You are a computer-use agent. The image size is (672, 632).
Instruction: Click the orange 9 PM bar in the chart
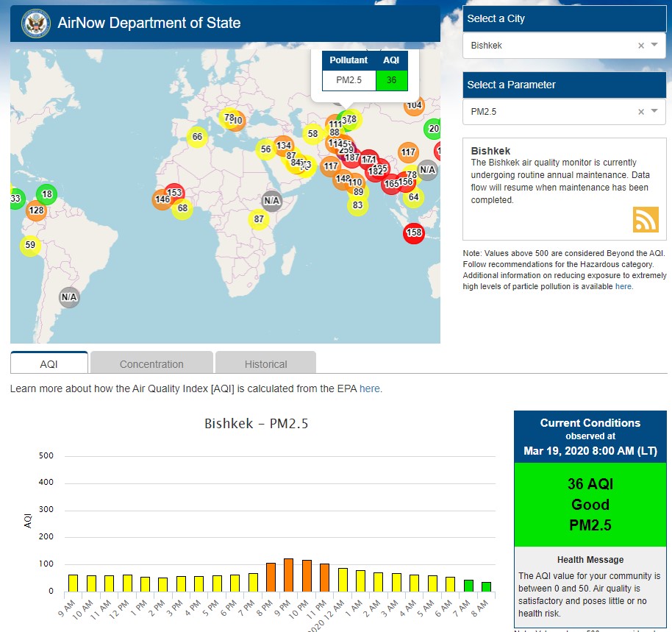click(288, 575)
